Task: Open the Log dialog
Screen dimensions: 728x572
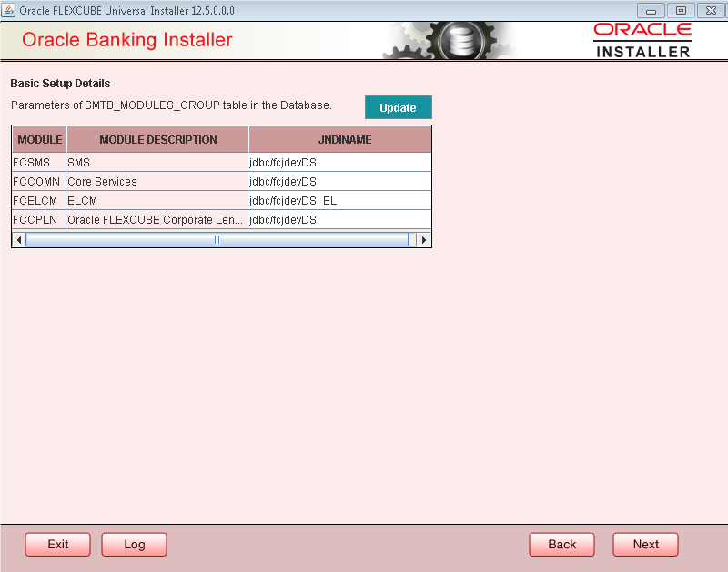Action: [134, 544]
